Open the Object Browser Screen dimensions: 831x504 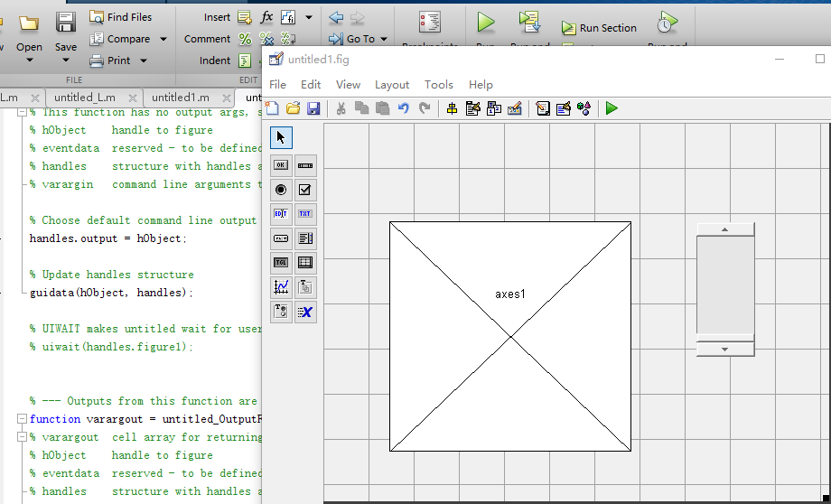584,108
